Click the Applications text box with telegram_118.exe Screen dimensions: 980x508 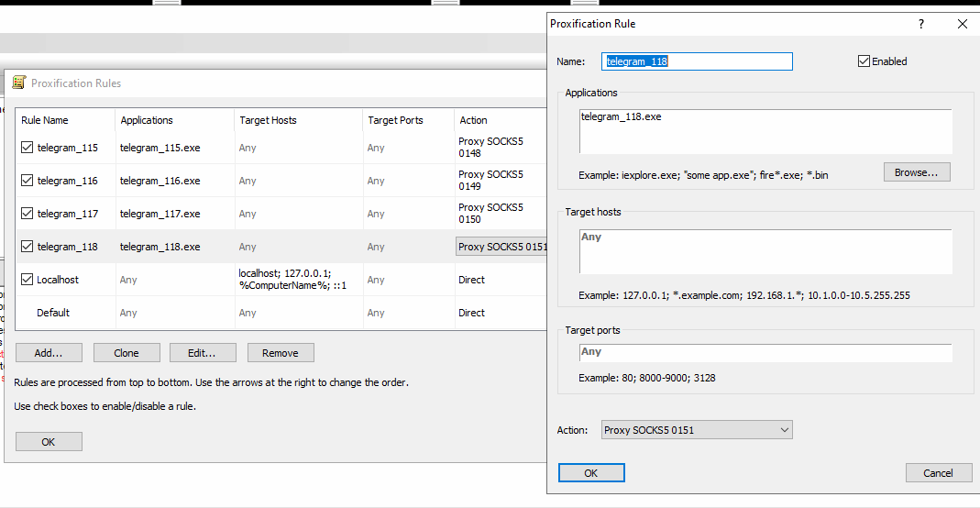click(x=765, y=131)
